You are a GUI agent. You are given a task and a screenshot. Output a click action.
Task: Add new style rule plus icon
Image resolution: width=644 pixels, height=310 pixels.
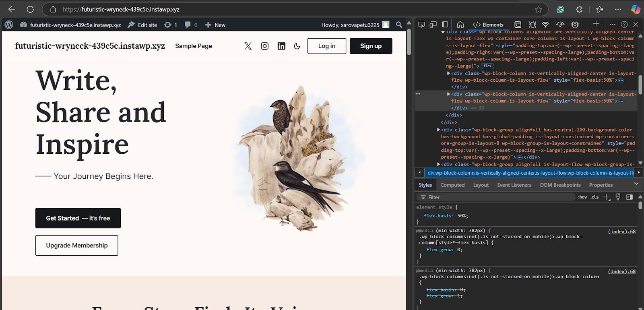[607, 197]
